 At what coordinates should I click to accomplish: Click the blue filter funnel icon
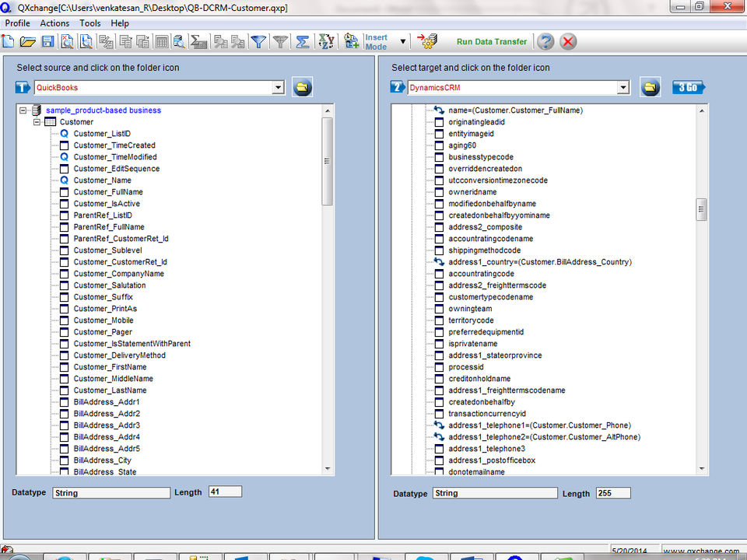(258, 42)
